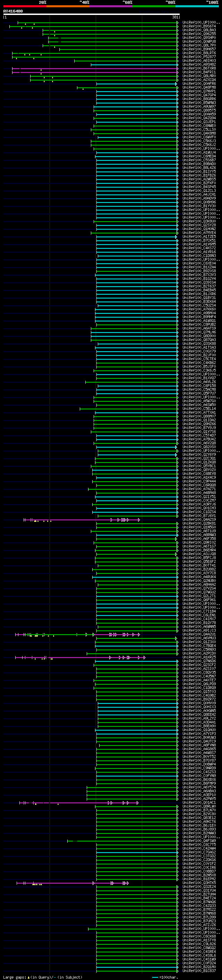Image resolution: width=222 pixels, height=980 pixels.
Task: Open hit UniRef100_Q4ZQ94
Action: [x=199, y=118]
